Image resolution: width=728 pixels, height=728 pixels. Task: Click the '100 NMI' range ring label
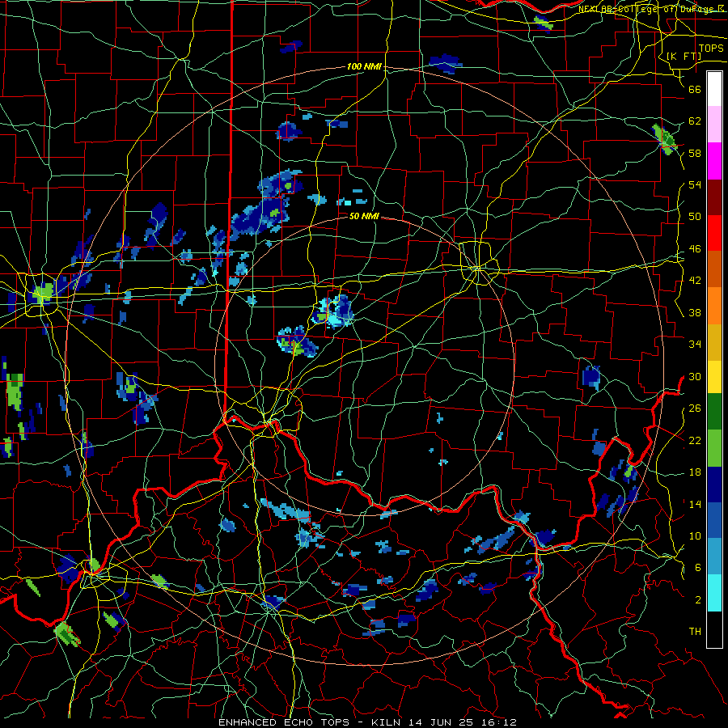(x=364, y=67)
